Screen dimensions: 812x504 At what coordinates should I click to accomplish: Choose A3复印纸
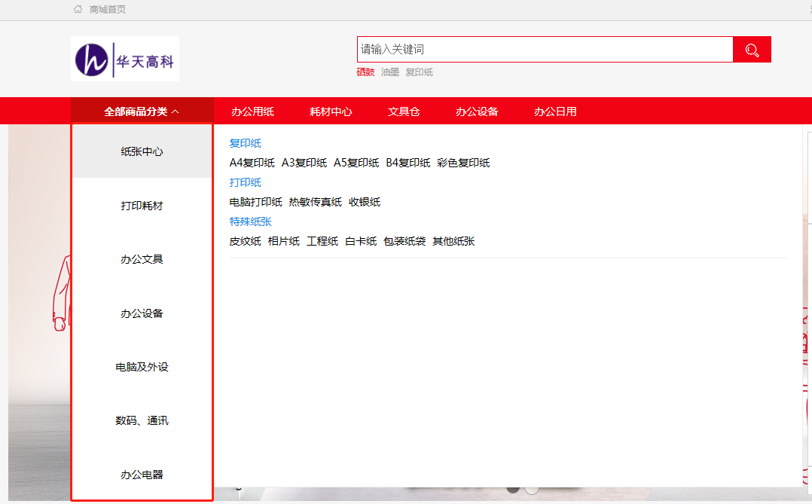pyautogui.click(x=304, y=163)
